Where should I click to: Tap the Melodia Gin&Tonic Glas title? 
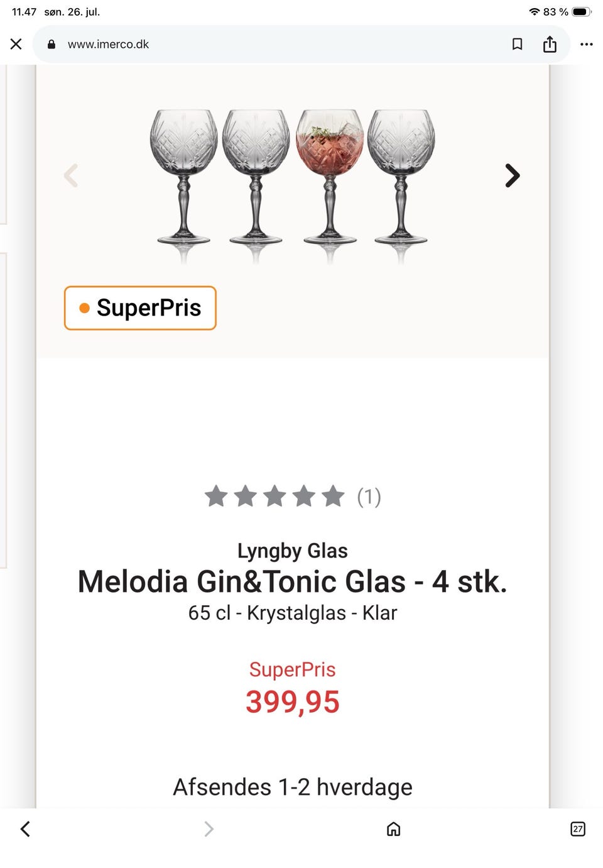293,581
